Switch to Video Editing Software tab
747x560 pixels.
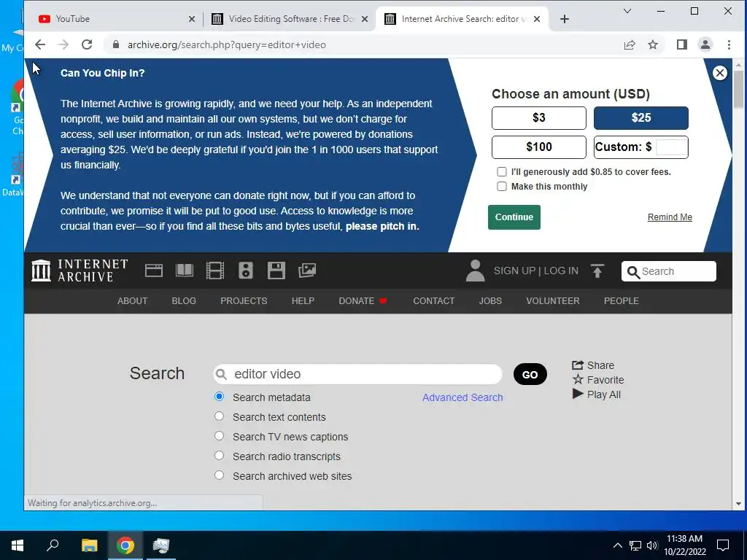click(x=290, y=19)
